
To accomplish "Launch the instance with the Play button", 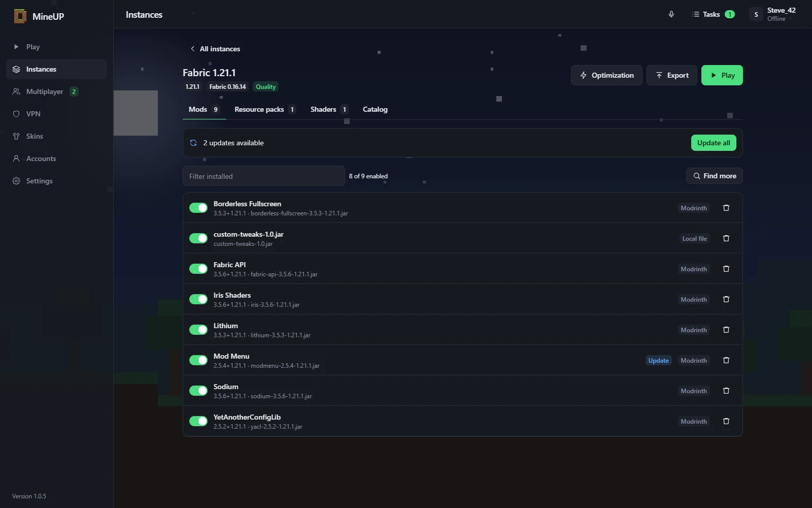I will [722, 75].
